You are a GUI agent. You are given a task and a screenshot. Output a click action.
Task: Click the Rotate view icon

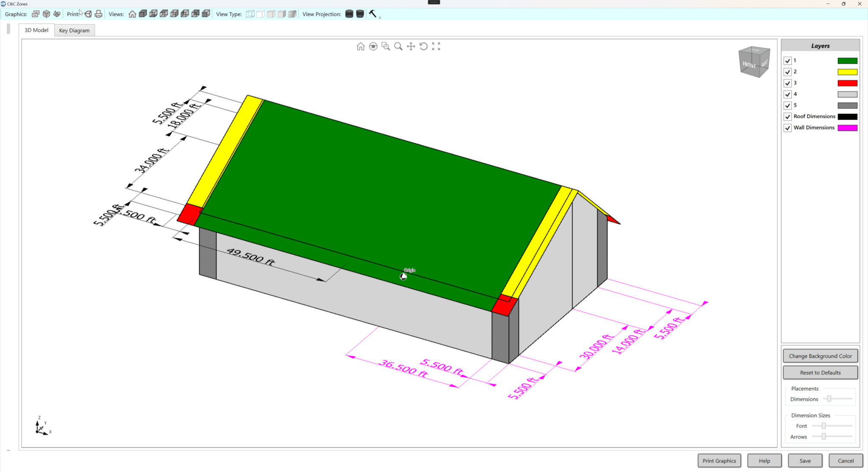point(424,47)
